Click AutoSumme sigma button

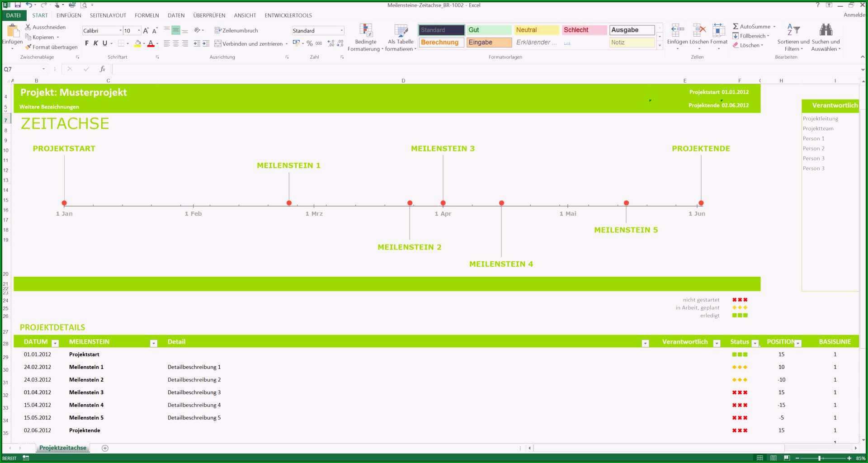point(751,26)
